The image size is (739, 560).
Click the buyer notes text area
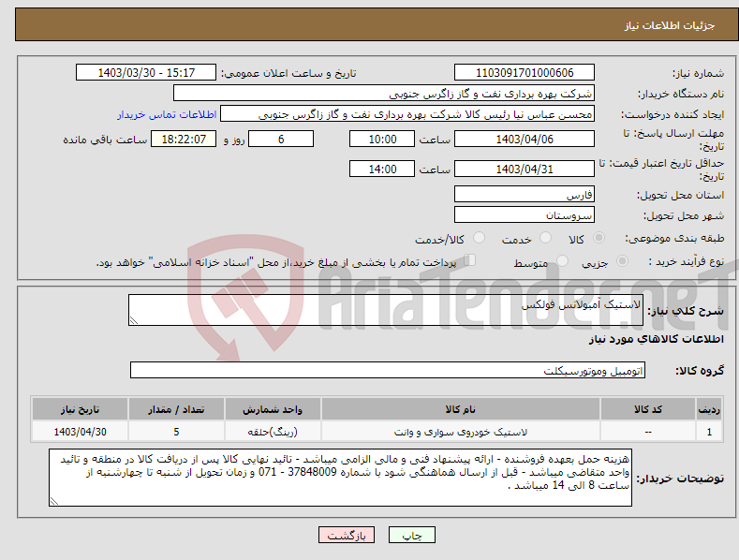(x=340, y=478)
